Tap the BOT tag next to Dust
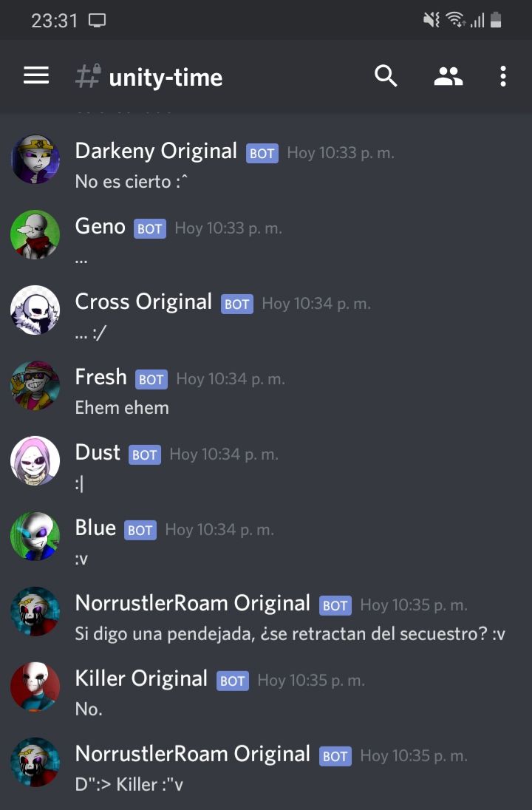The image size is (532, 810). coord(145,455)
